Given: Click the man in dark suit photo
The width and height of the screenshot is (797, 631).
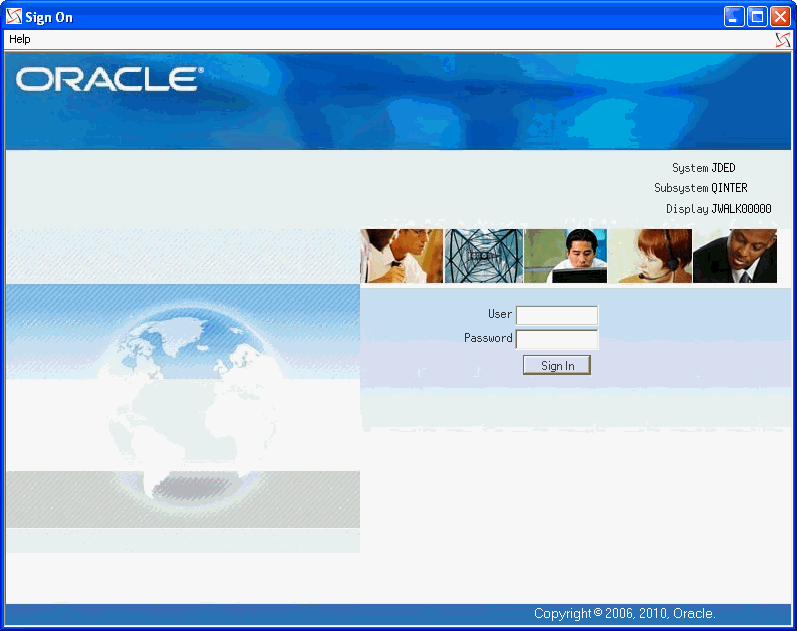Looking at the screenshot, I should point(735,256).
